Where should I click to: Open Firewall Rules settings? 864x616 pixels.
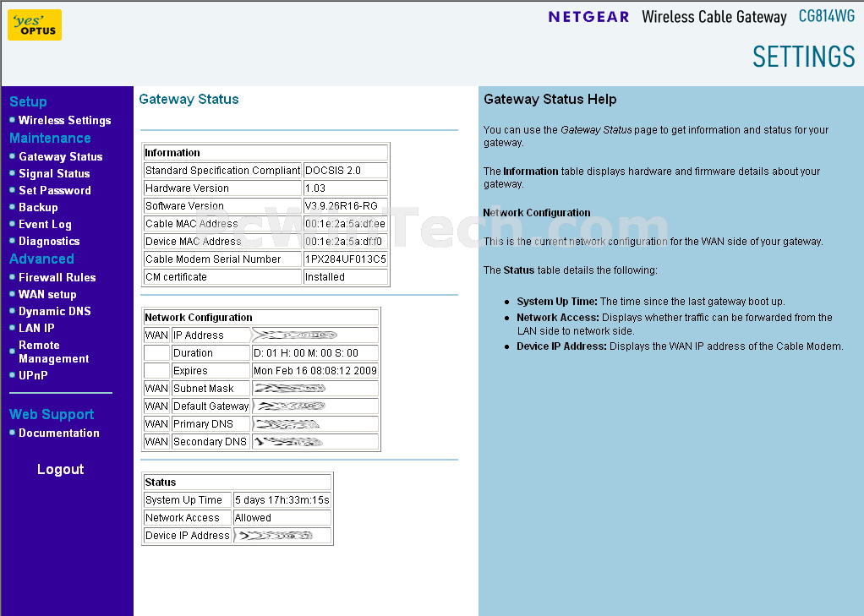click(x=57, y=277)
